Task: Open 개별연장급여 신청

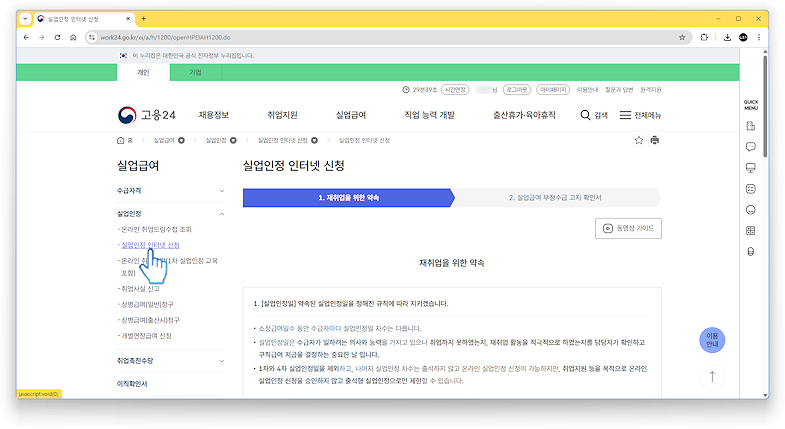Action: pos(146,336)
